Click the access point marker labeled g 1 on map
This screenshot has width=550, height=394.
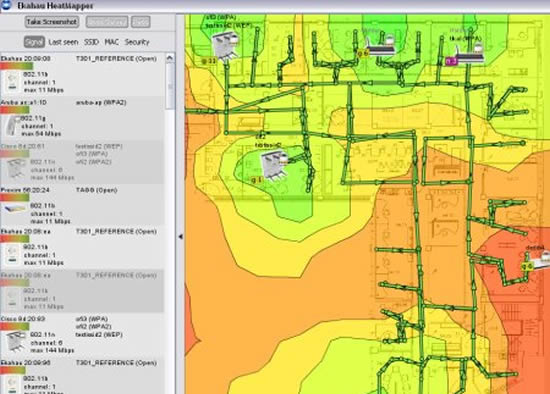pyautogui.click(x=274, y=165)
